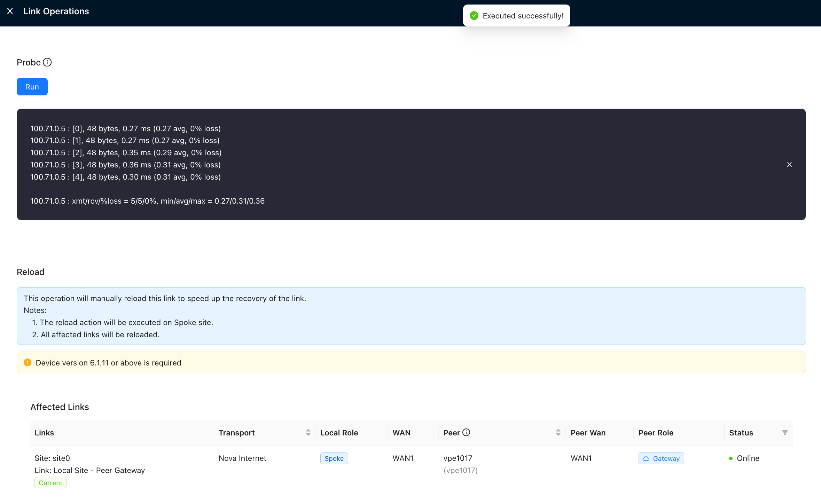
Task: Click the Peer Role column header
Action: click(656, 433)
